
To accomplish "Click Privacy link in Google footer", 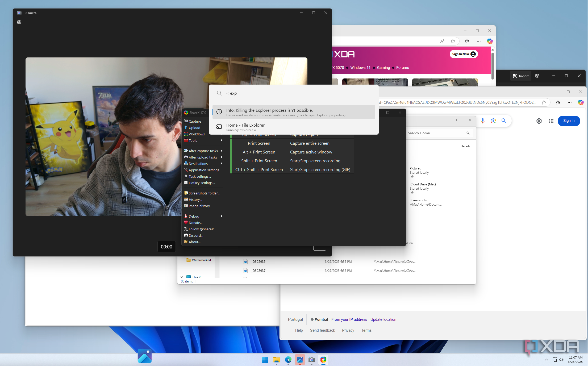I will (348, 330).
